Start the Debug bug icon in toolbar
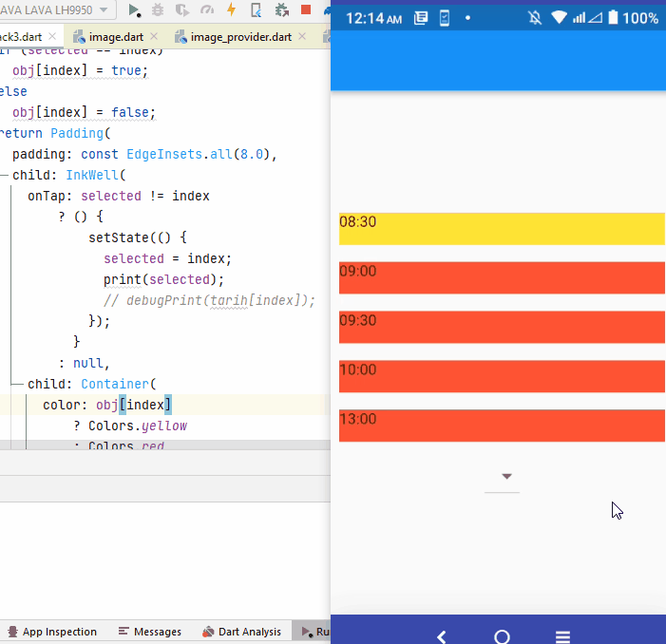The height and width of the screenshot is (644, 666). point(158,9)
